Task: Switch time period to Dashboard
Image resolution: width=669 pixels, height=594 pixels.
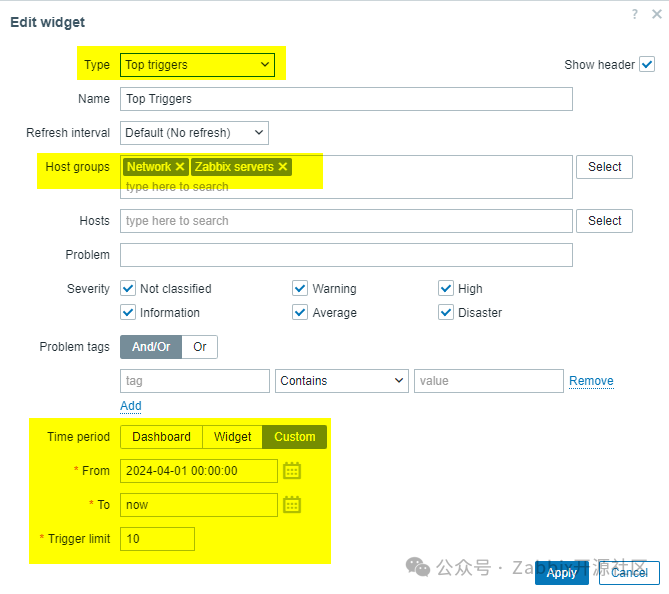Action: (x=161, y=437)
